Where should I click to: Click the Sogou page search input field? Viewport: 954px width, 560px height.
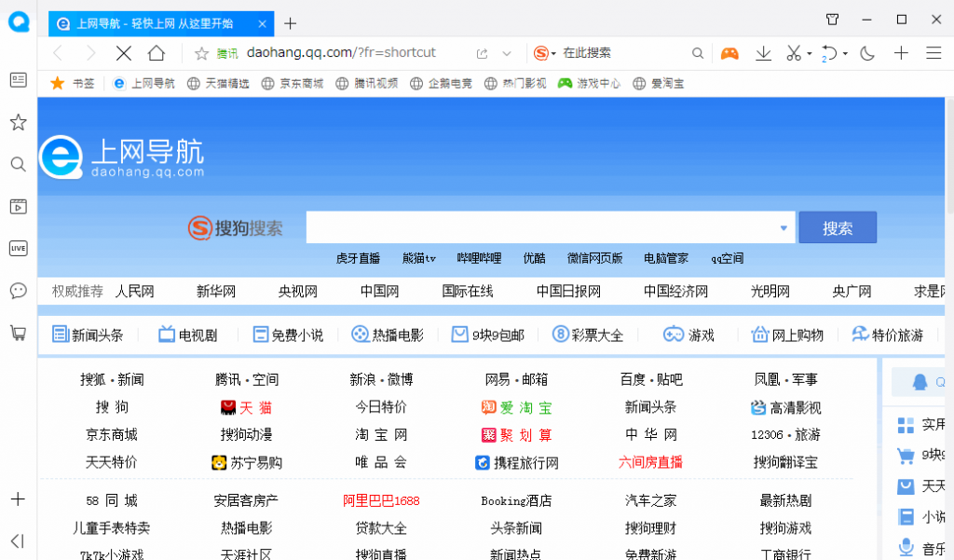[540, 227]
